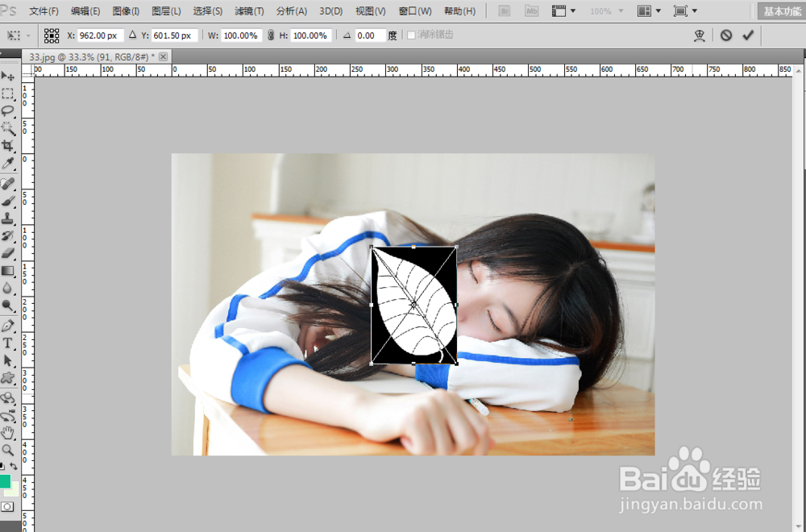Select the Brush tool
The height and width of the screenshot is (532, 806).
8,202
